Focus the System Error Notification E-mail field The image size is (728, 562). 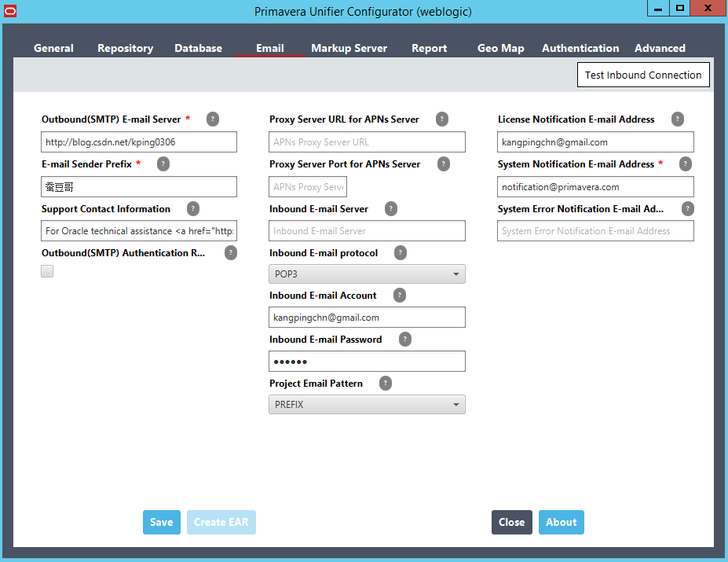(595, 230)
